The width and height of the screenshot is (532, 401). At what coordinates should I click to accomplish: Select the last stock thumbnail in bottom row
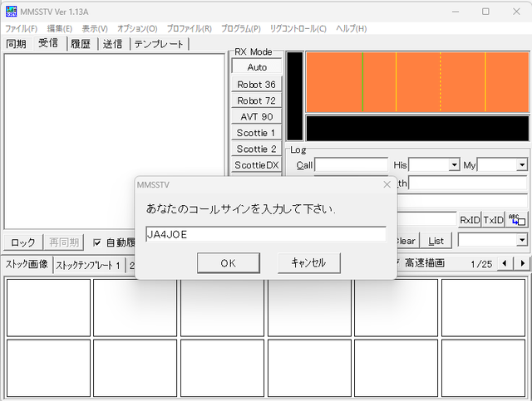(x=483, y=368)
